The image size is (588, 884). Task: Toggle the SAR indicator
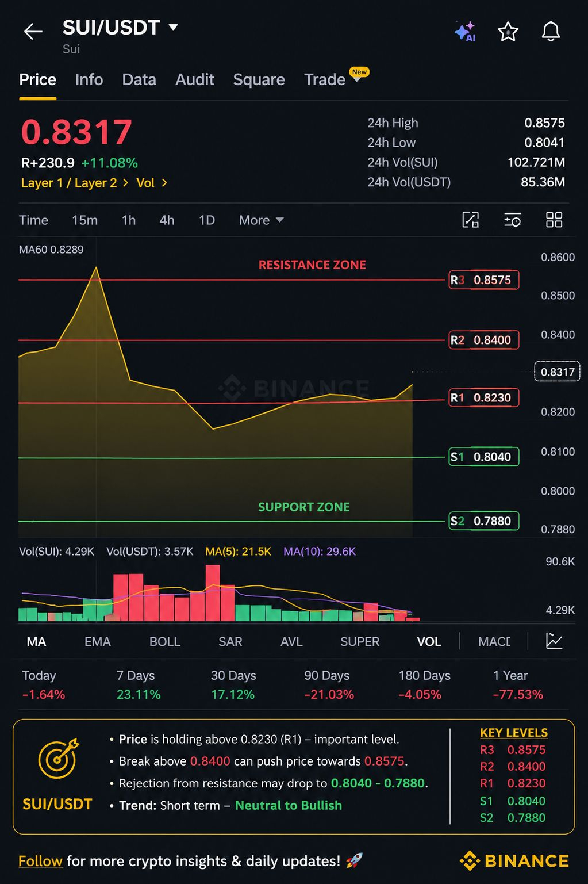tap(230, 642)
